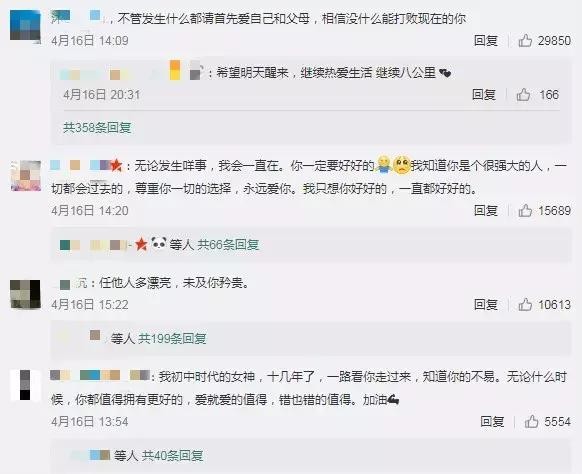This screenshot has width=582, height=474.
Task: Open avatar beside 我初中时代的女神 comment
Action: [x=25, y=385]
